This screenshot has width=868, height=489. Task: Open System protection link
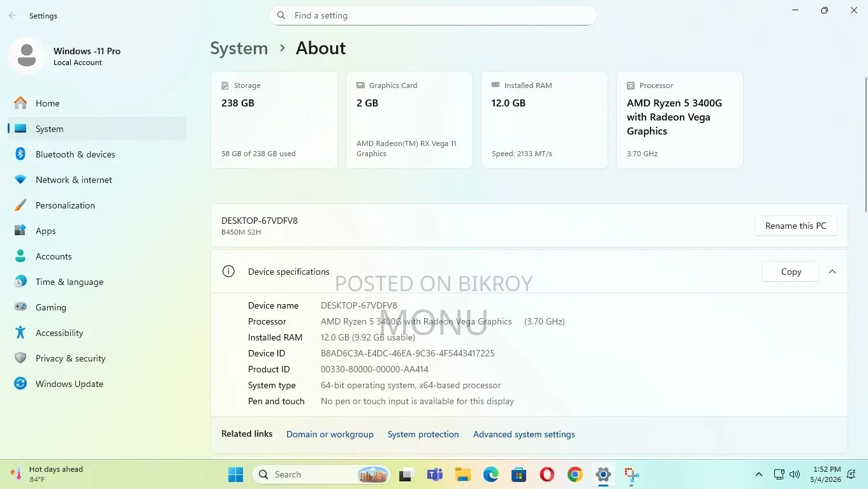[x=423, y=434]
